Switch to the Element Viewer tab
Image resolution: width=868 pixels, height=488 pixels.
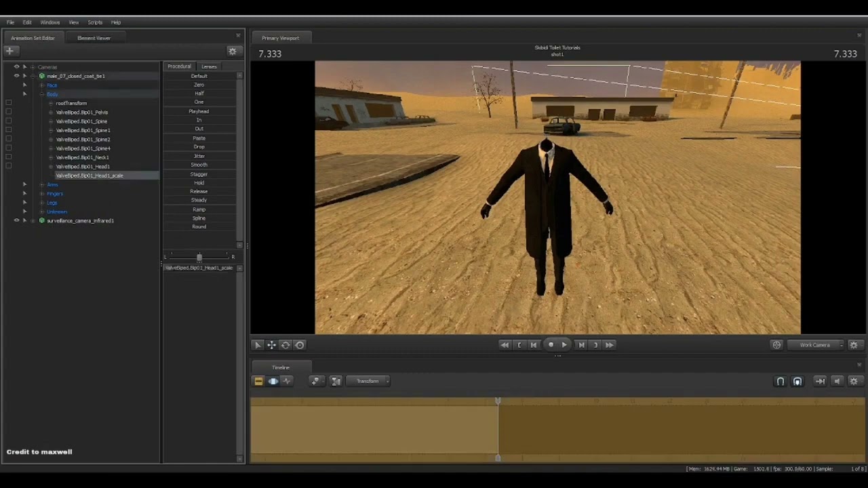[x=94, y=38]
